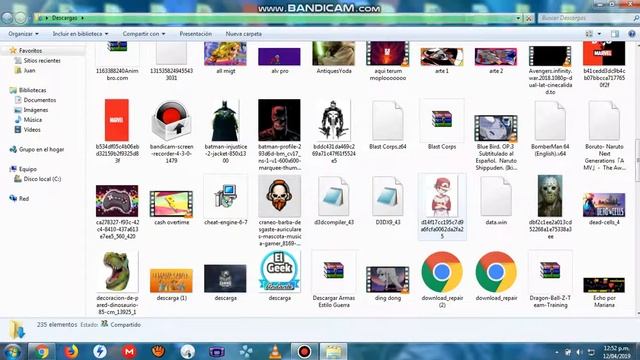Viewport: 640px width, 360px height.
Task: Select the batman-injustice-2-jacket image
Action: (225, 131)
